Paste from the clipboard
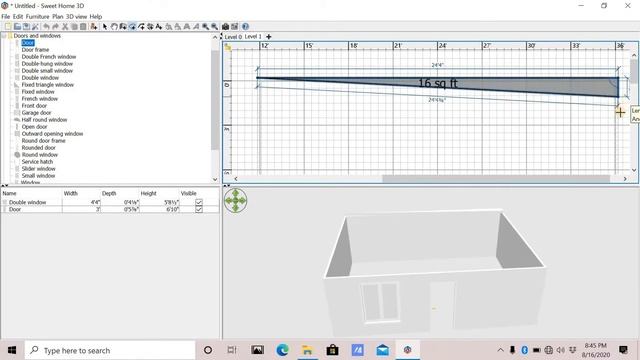This screenshot has width=640, height=360. [83, 27]
